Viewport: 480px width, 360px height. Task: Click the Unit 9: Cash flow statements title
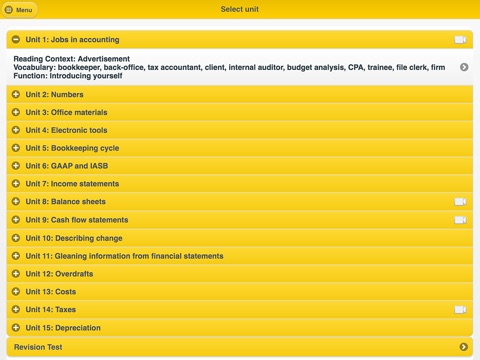tap(77, 220)
